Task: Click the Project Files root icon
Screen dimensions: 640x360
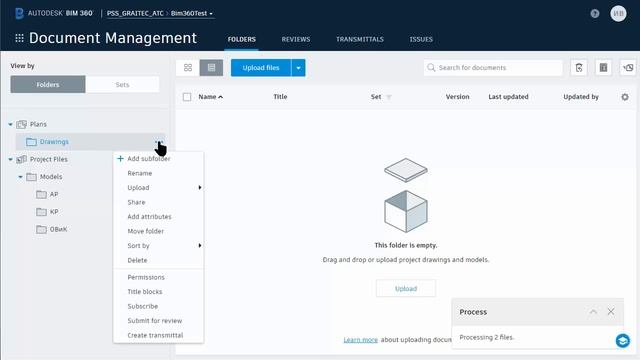Action: coord(22,159)
